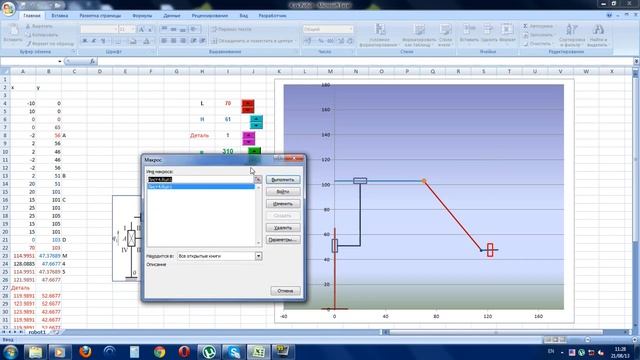This screenshot has width=640, height=360.
Task: Select the robot1 sheet tab
Action: click(x=37, y=332)
